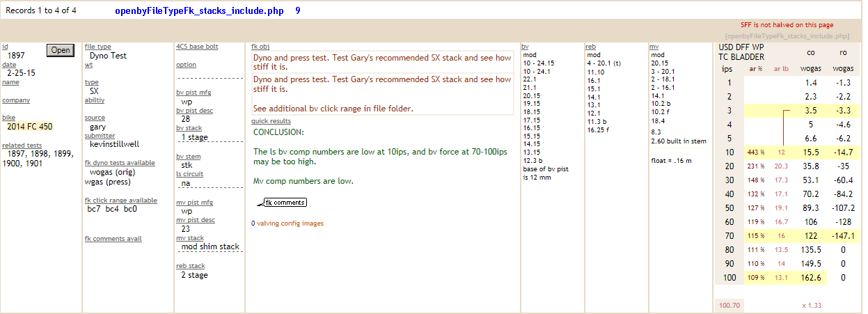Click the highlighted 10 ips row value 15.5
Image resolution: width=868 pixels, height=314 pixels.
click(x=810, y=152)
